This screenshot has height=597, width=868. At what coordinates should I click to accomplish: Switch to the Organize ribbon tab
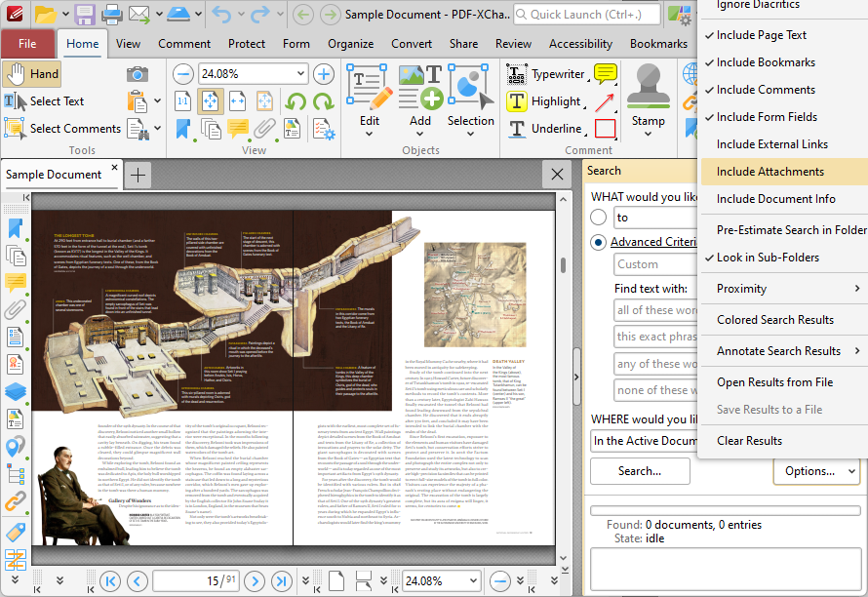point(350,44)
